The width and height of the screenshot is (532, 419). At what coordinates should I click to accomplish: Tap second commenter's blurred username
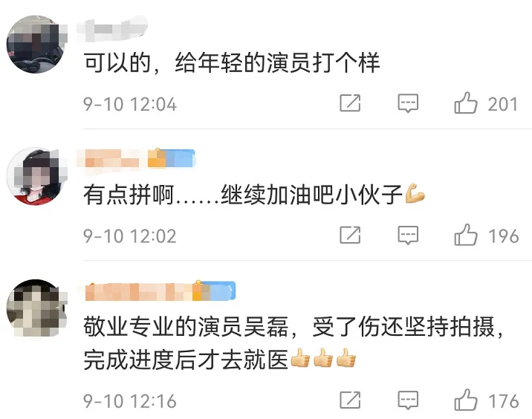point(108,158)
